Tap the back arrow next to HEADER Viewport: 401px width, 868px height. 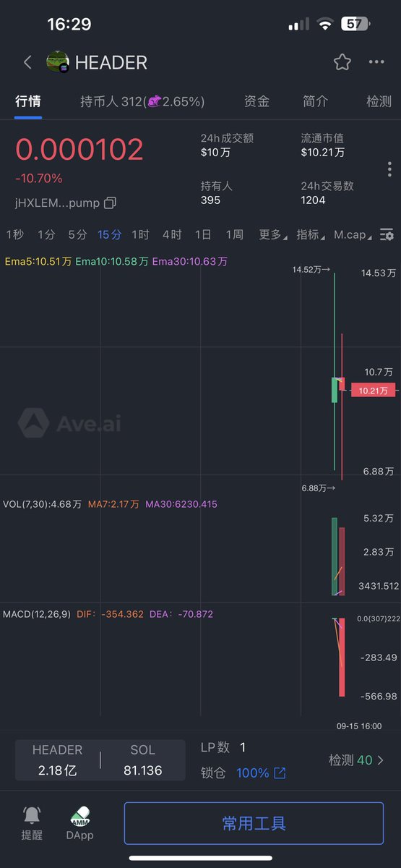[27, 62]
